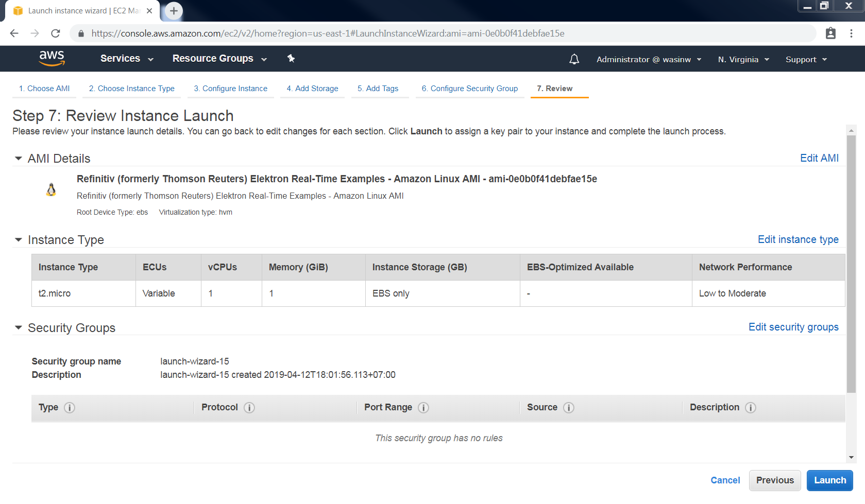The image size is (865, 504).
Task: Click the Linux penguin AMI icon
Action: pyautogui.click(x=51, y=189)
